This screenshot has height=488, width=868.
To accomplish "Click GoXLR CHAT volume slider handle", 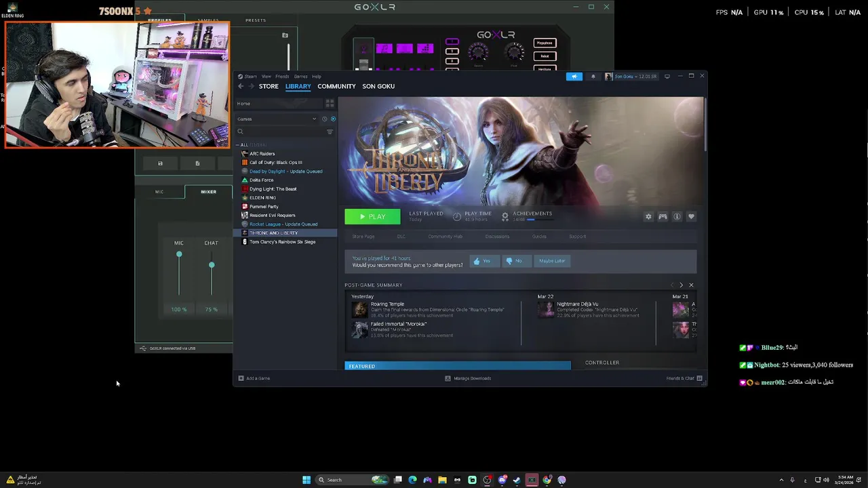I will (212, 265).
